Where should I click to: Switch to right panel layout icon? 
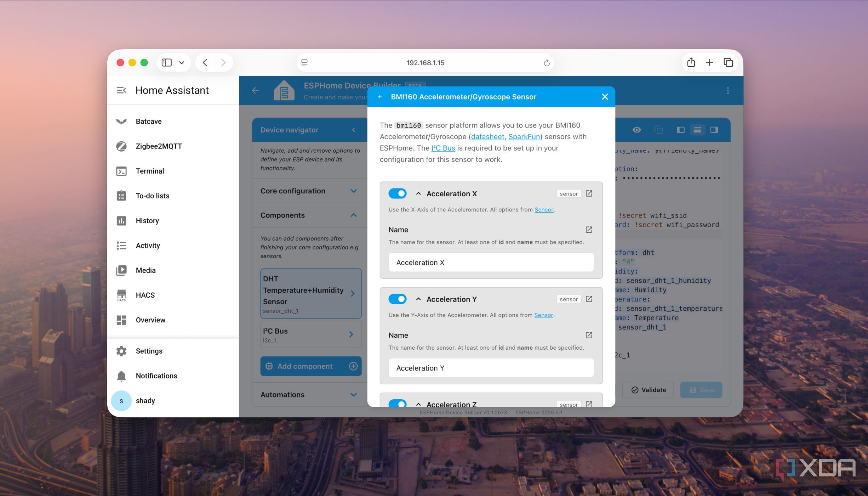tap(714, 130)
